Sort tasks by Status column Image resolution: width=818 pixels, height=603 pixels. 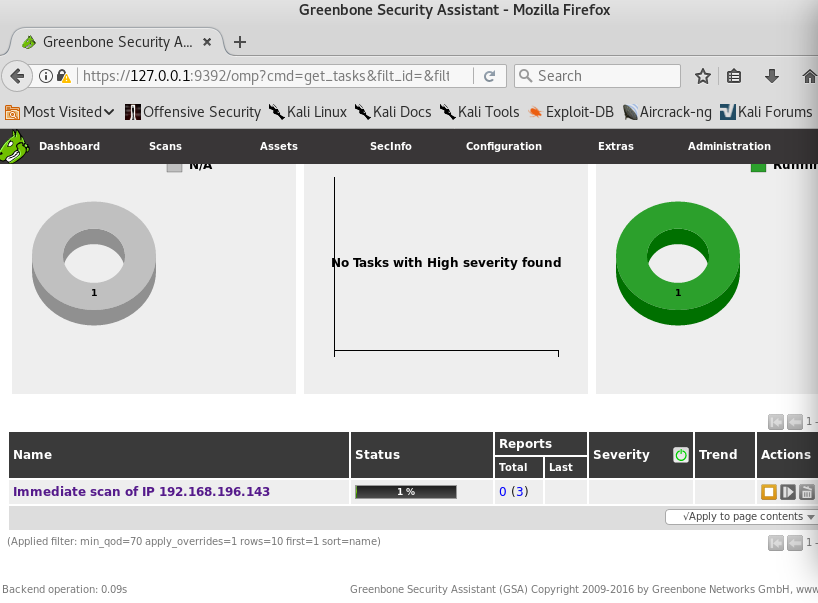(x=377, y=455)
